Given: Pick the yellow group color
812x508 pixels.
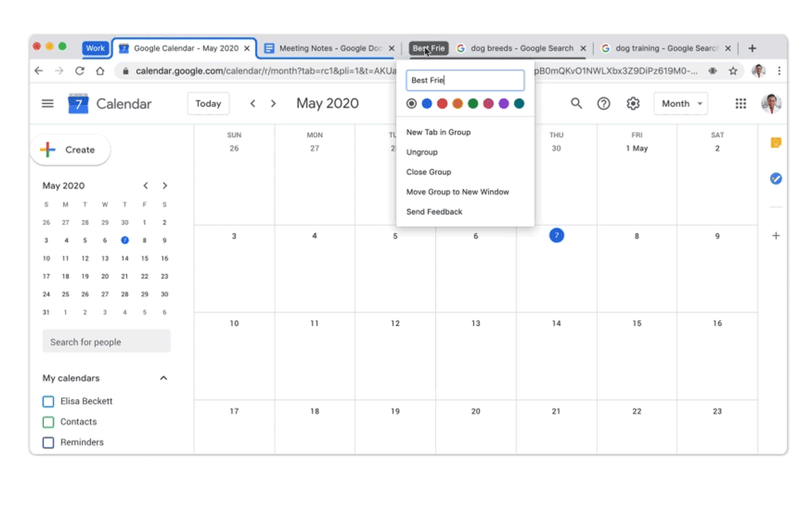Looking at the screenshot, I should coord(457,104).
